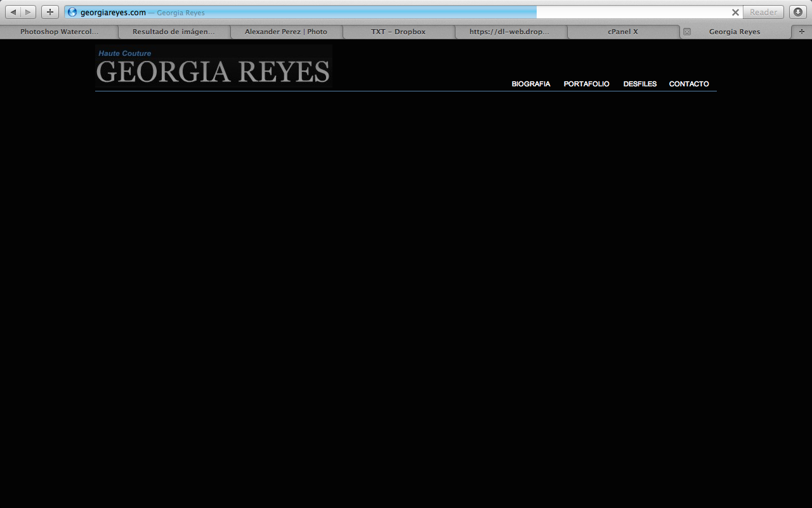Viewport: 812px width, 508px height.
Task: Switch to the Photoshop Watercol... tab
Action: pyautogui.click(x=59, y=32)
